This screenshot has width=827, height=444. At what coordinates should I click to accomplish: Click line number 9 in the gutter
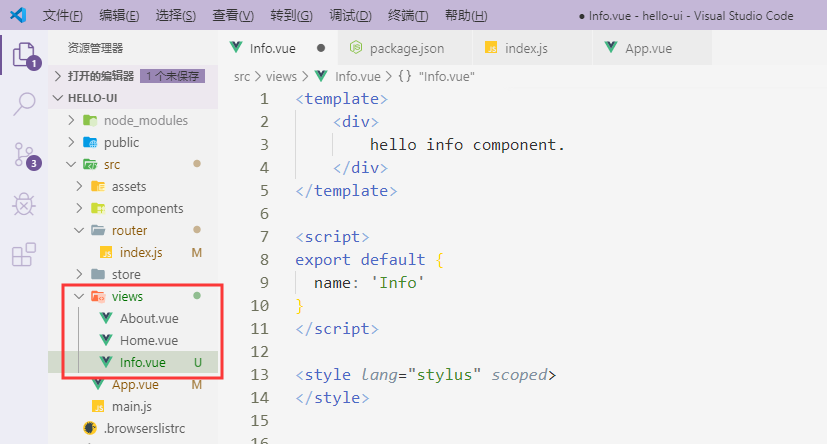point(264,283)
